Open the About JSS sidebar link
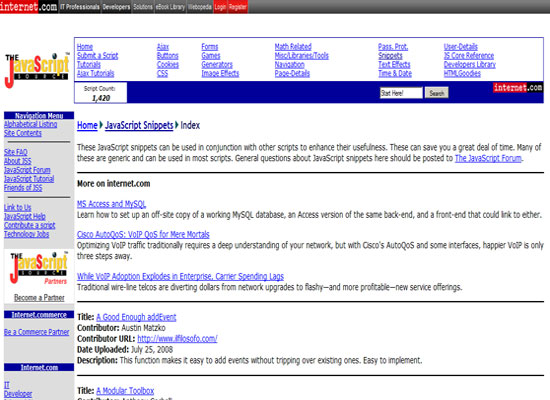 tap(18, 161)
